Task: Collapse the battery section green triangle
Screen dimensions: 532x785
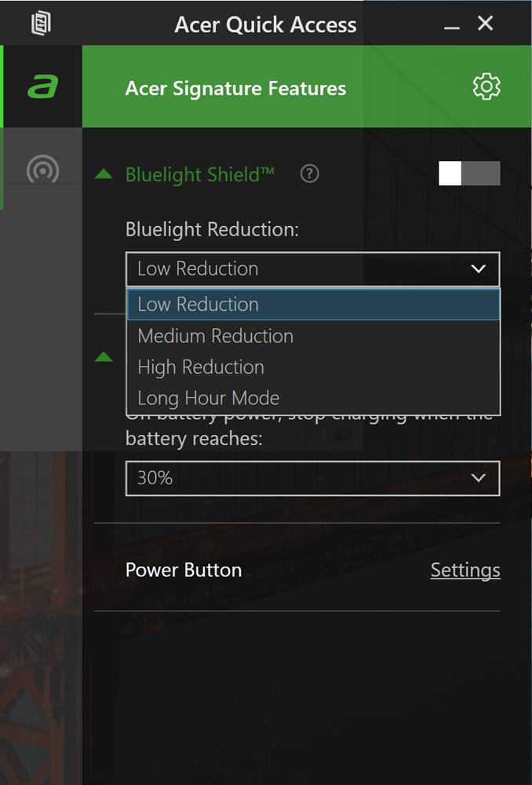Action: tap(104, 356)
